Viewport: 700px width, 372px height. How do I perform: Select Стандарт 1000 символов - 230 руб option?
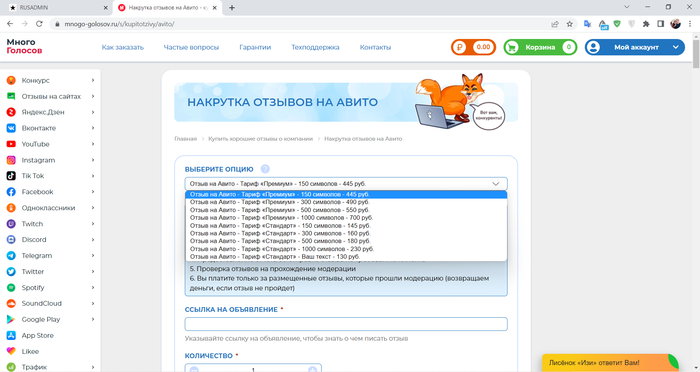346,249
